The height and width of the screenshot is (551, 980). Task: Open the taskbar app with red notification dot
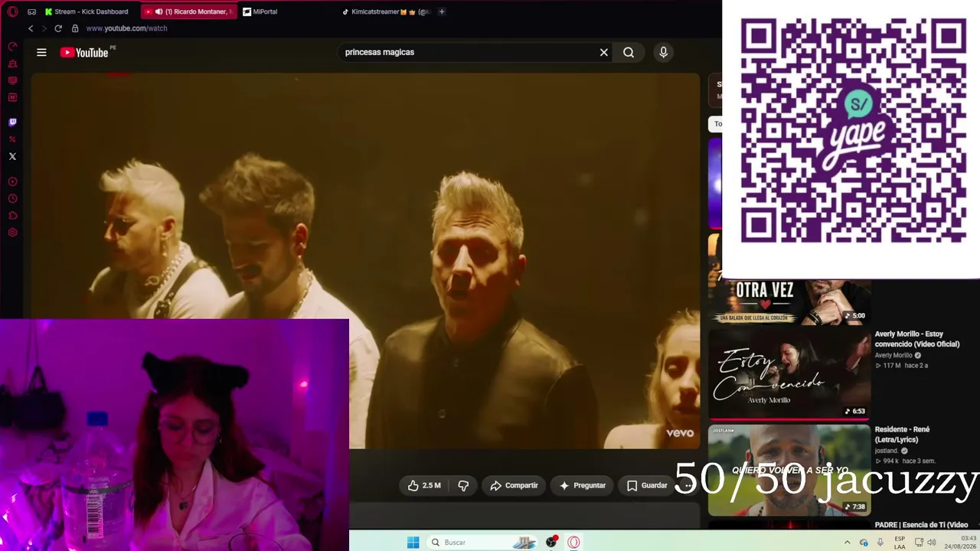click(x=551, y=542)
